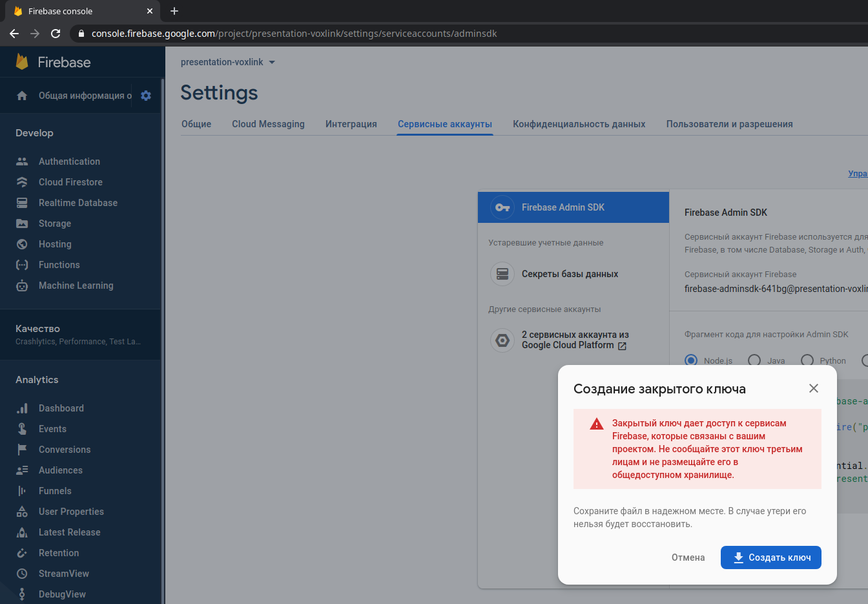Click the Dashboard bar chart icon
Viewport: 868px width, 604px height.
[x=22, y=408]
